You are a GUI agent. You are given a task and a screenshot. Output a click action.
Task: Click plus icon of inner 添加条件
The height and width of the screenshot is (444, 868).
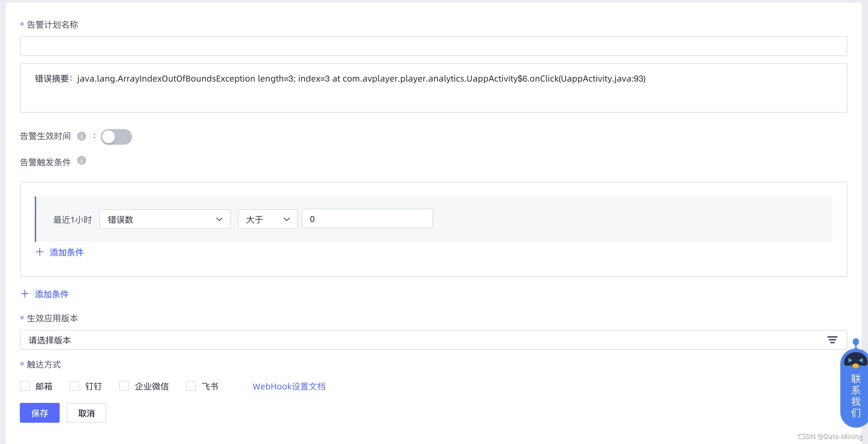pyautogui.click(x=40, y=252)
